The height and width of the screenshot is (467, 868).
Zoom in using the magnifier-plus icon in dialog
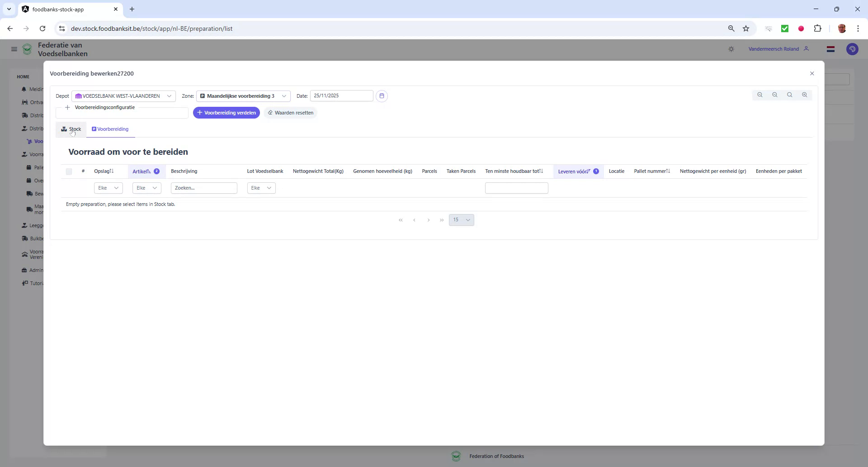pyautogui.click(x=805, y=95)
